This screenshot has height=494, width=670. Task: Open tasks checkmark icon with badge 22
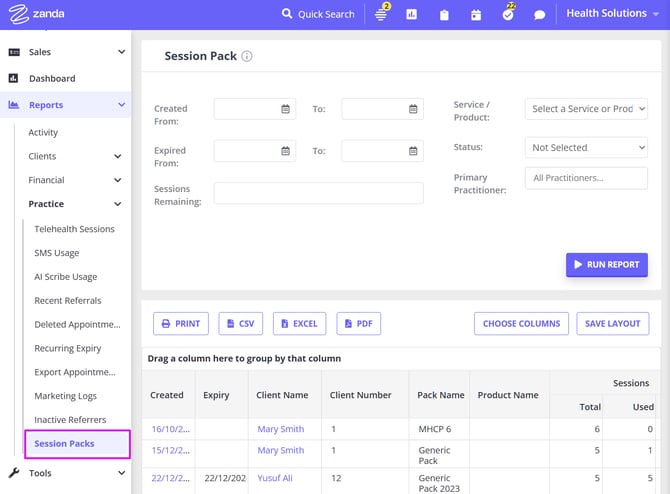tap(508, 15)
